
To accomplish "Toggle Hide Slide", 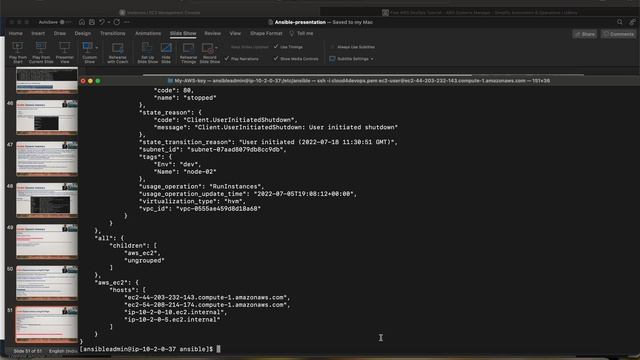I will pyautogui.click(x=166, y=52).
